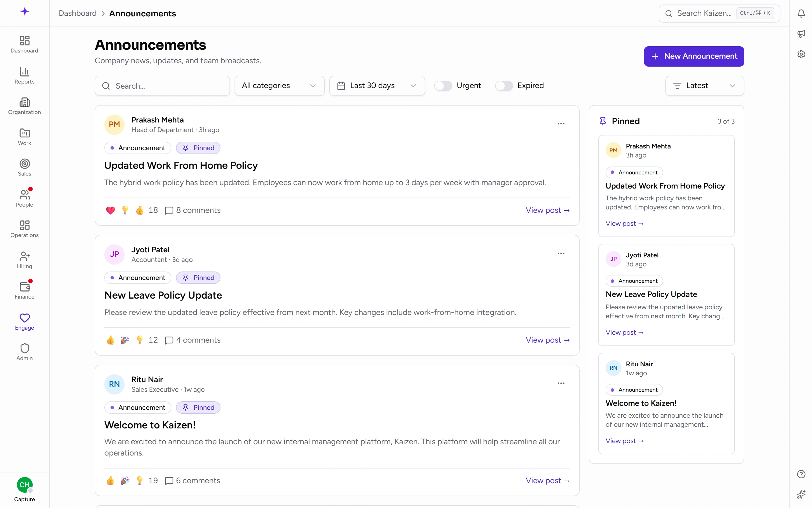Click Announcements breadcrumb item

[x=143, y=14]
